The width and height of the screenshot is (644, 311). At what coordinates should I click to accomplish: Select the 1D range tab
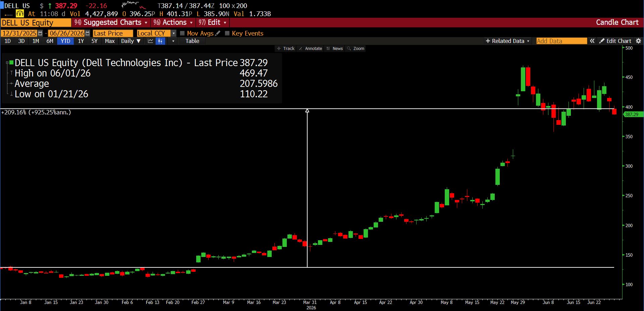point(8,41)
